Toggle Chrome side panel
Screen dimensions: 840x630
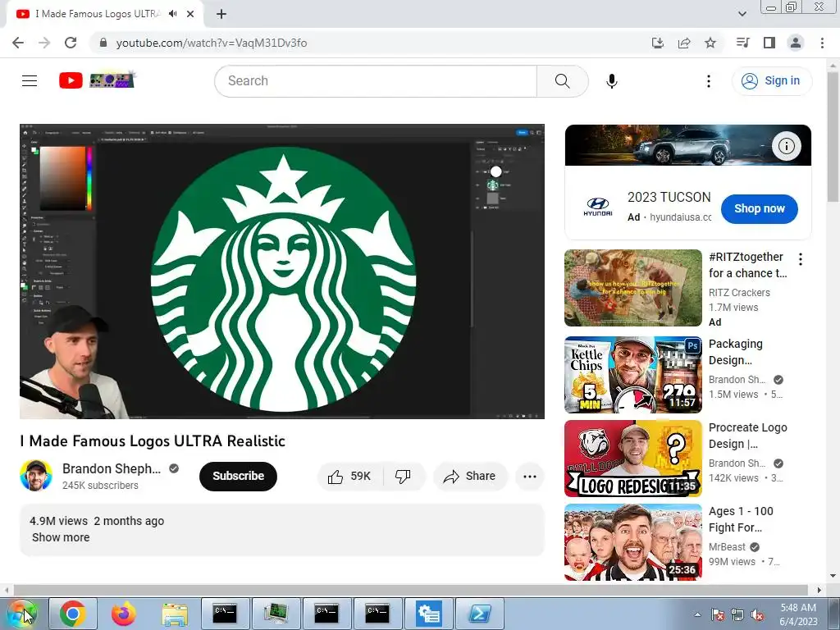click(769, 43)
